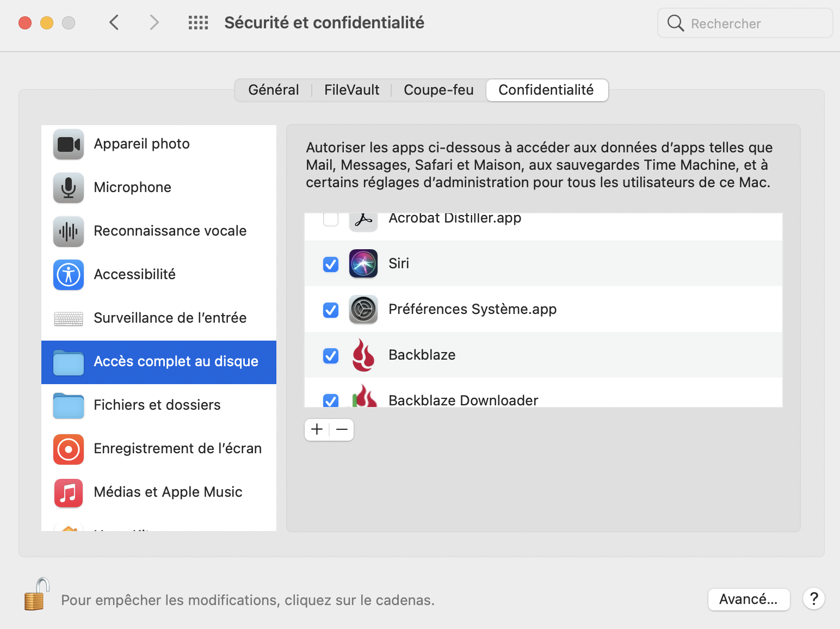Remove selected app with minus button
This screenshot has height=629, width=840.
coord(342,430)
